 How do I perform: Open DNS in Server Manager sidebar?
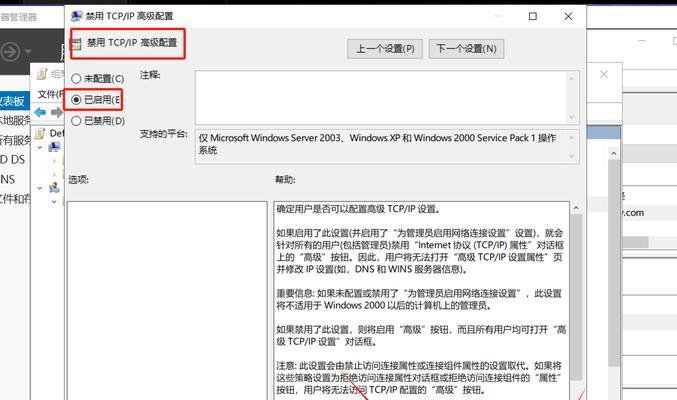(8, 179)
